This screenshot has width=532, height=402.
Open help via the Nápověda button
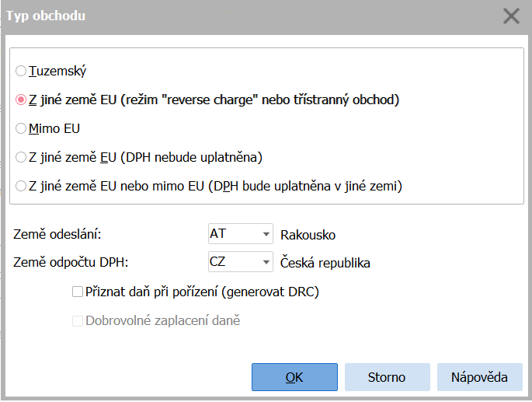point(479,377)
